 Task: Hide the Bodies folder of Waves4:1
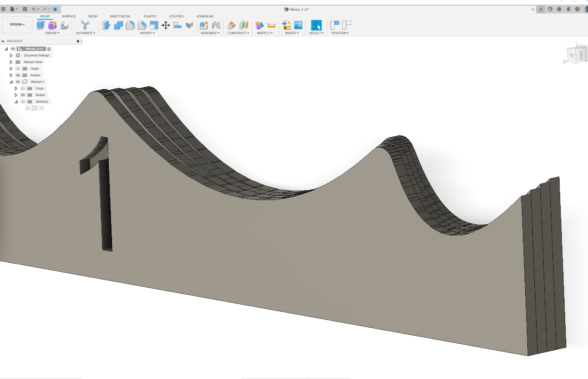pyautogui.click(x=23, y=95)
